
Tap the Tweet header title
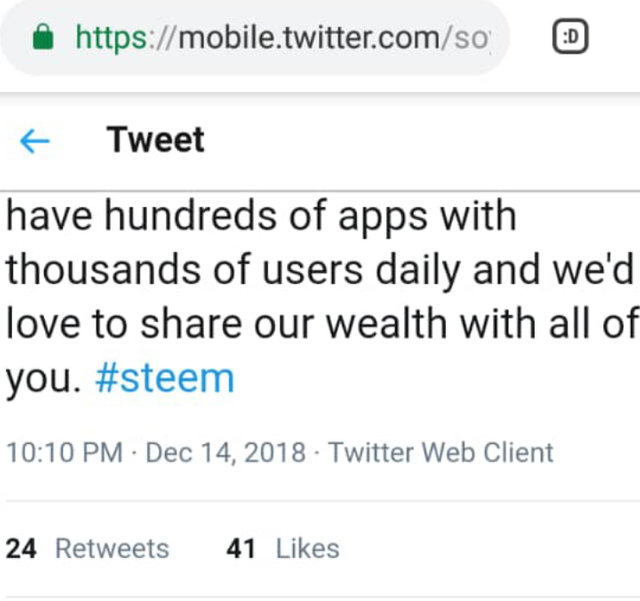tap(155, 140)
